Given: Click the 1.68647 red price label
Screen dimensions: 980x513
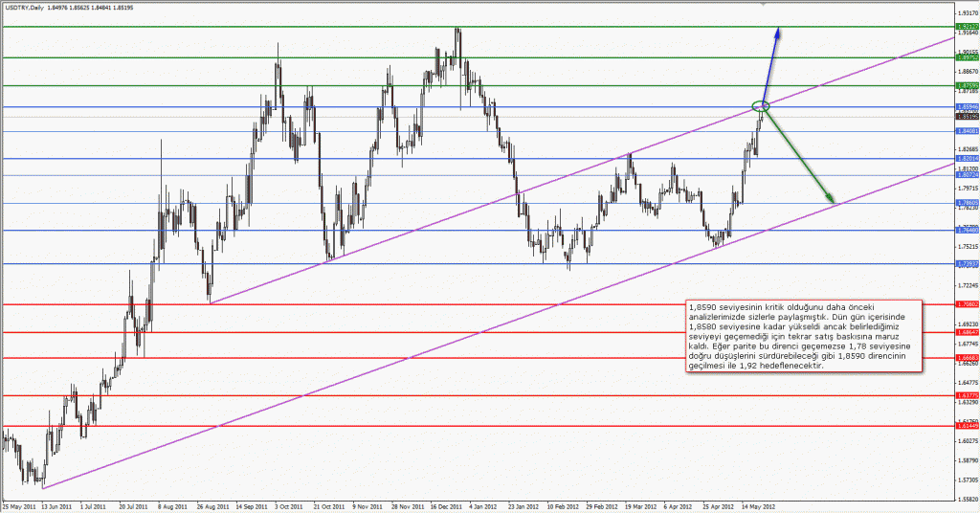Looking at the screenshot, I should coord(967,332).
